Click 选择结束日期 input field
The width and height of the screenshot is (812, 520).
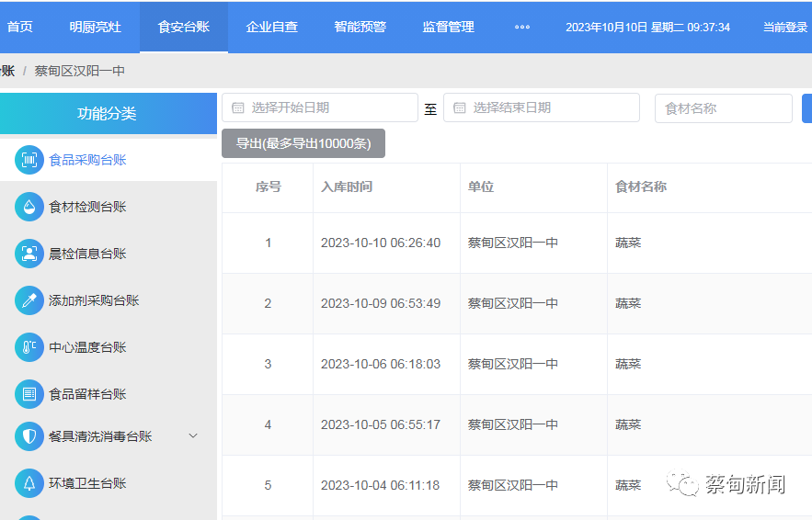click(542, 107)
